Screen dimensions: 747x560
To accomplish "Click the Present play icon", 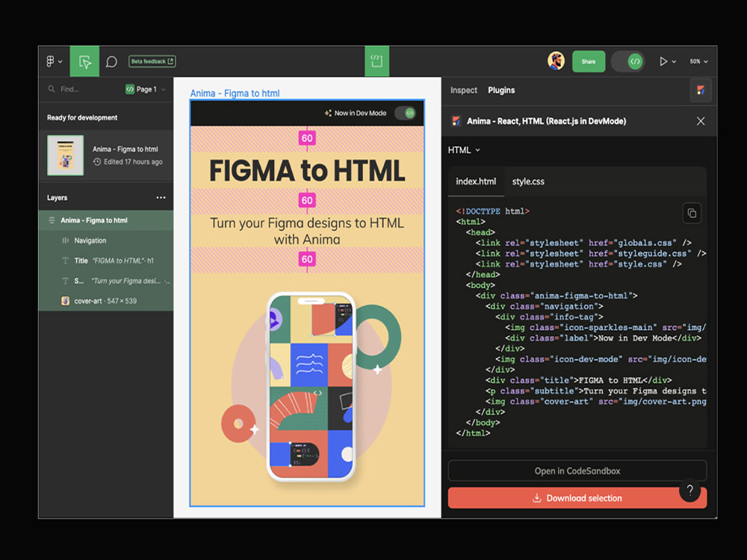I will [x=663, y=61].
